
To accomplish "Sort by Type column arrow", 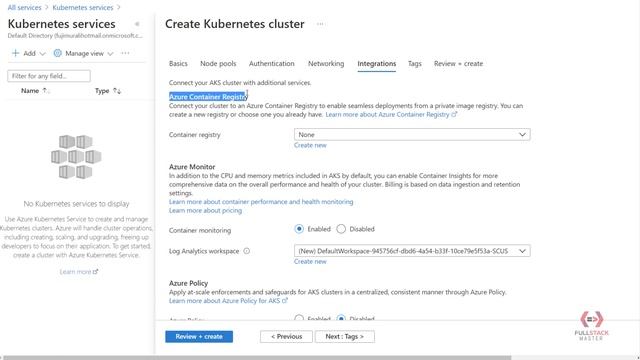I will 117,91.
